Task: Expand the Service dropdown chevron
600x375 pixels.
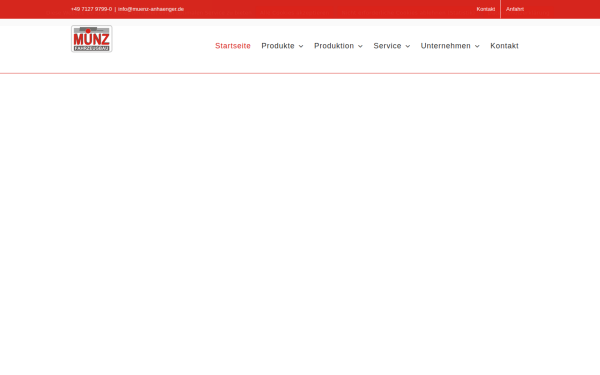Action: [x=408, y=46]
